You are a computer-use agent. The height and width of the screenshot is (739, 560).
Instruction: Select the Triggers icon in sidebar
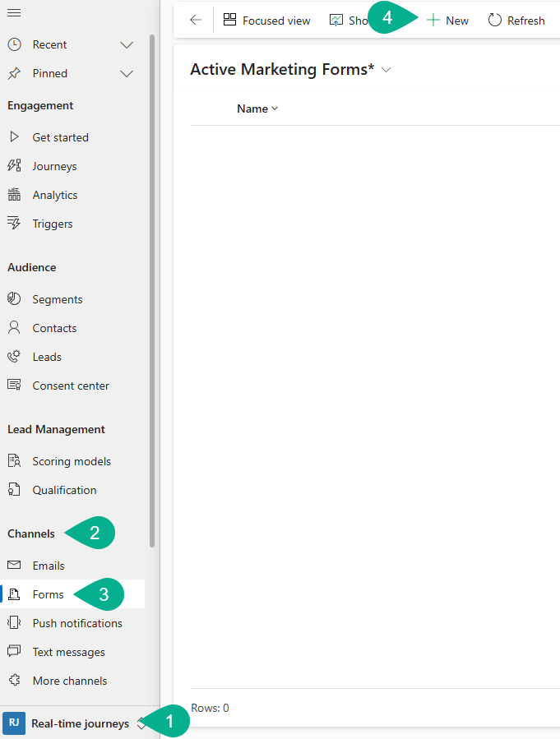point(14,224)
